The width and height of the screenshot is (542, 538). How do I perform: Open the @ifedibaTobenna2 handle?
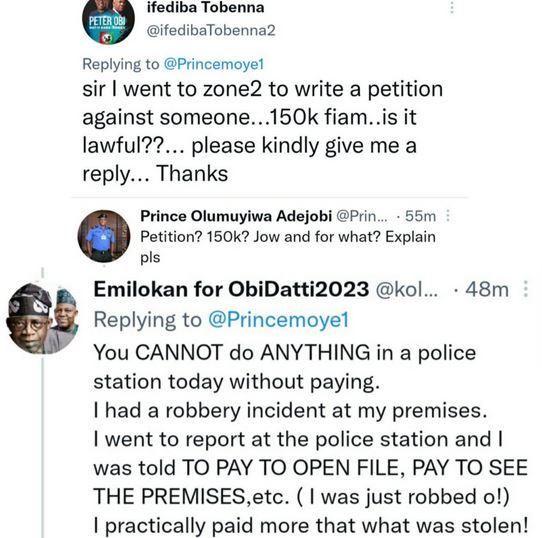(211, 30)
